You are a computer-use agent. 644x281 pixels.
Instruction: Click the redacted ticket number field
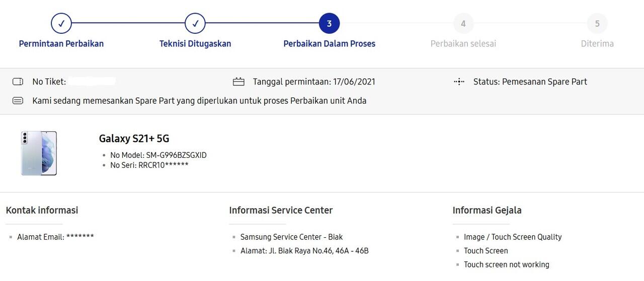(x=92, y=81)
